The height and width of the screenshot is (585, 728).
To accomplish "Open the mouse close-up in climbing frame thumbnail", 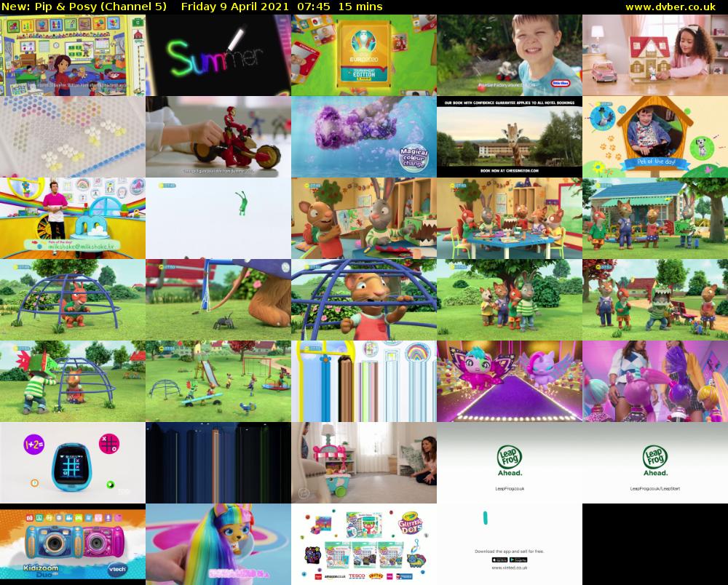I will pos(364,300).
